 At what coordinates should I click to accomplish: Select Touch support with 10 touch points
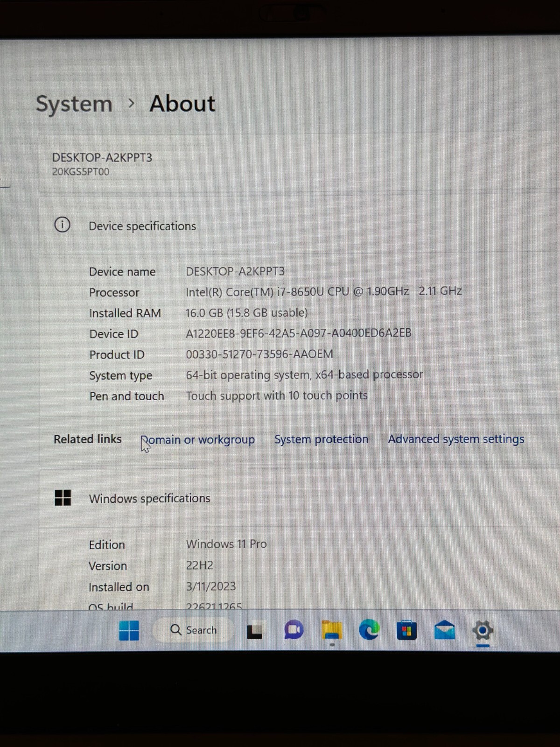click(277, 395)
